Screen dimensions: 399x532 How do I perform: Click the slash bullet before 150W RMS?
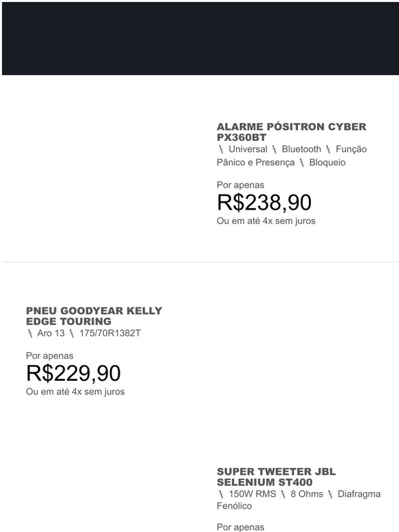click(221, 494)
